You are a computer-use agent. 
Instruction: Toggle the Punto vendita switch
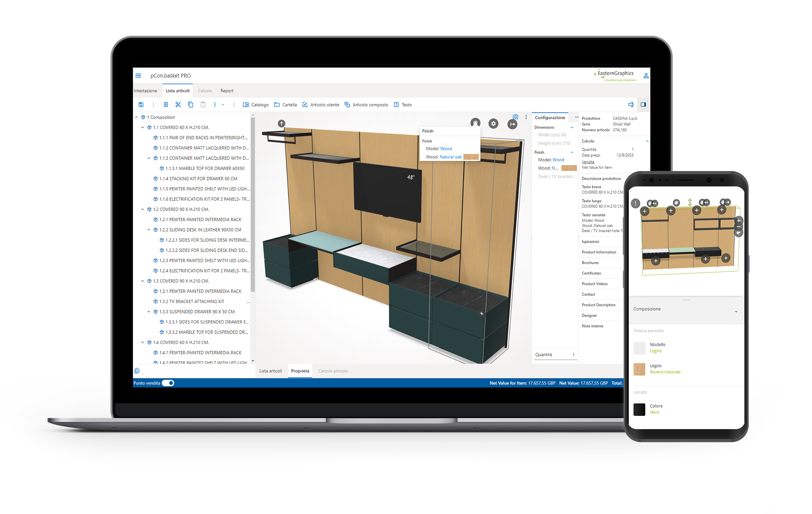(168, 383)
